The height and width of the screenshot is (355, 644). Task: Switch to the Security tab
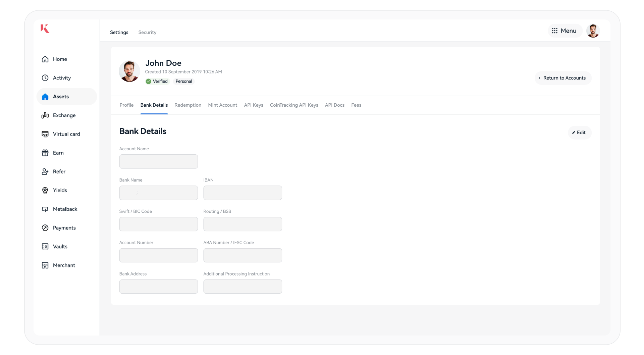click(x=147, y=33)
